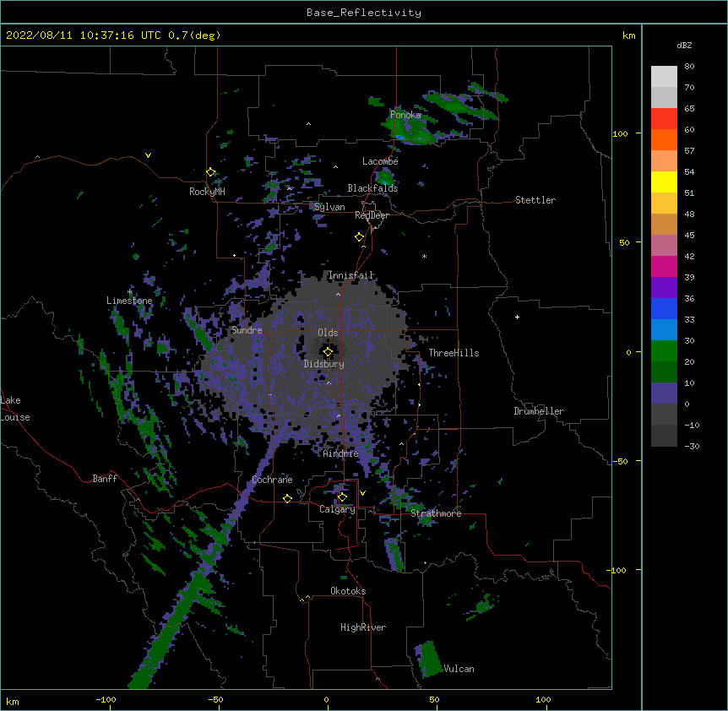Click the Innisfail label
Screen dimensions: 728x711
coord(350,275)
